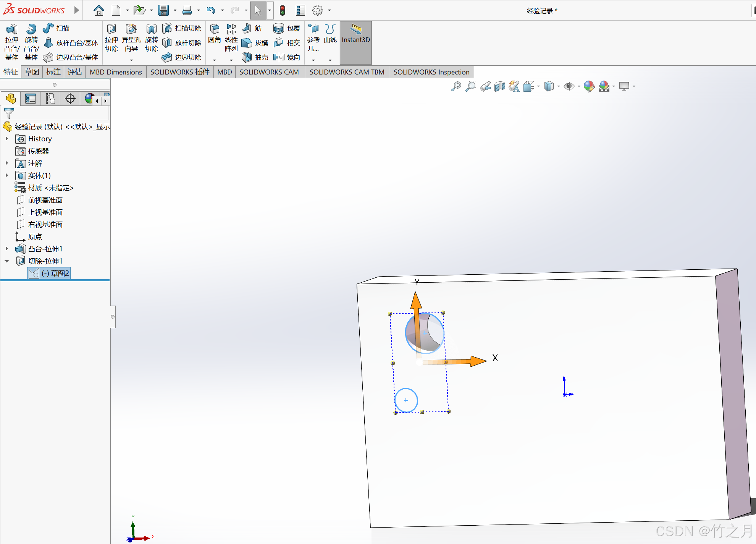756x544 pixels.
Task: Select the 镜向 mirror tool
Action: coord(287,57)
